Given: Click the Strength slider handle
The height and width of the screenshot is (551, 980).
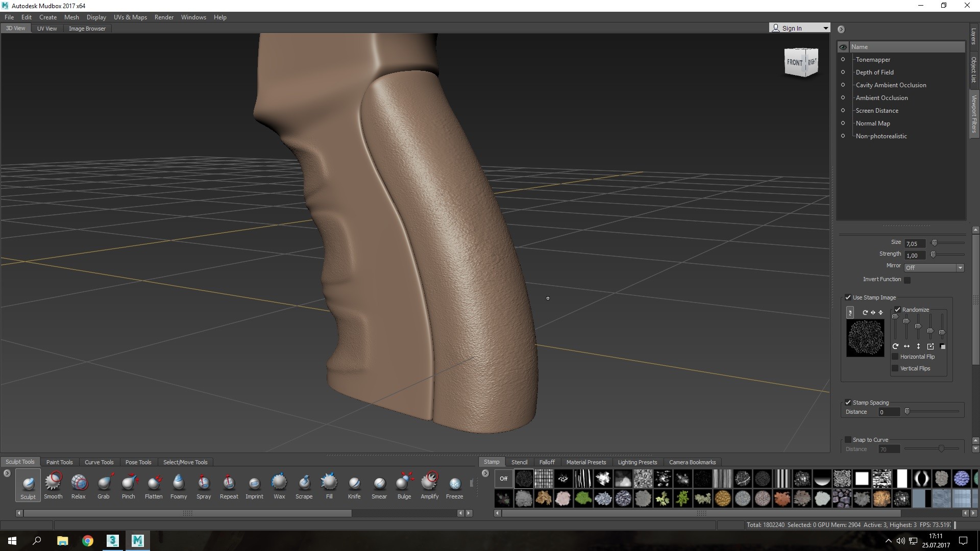Looking at the screenshot, I should click(933, 255).
